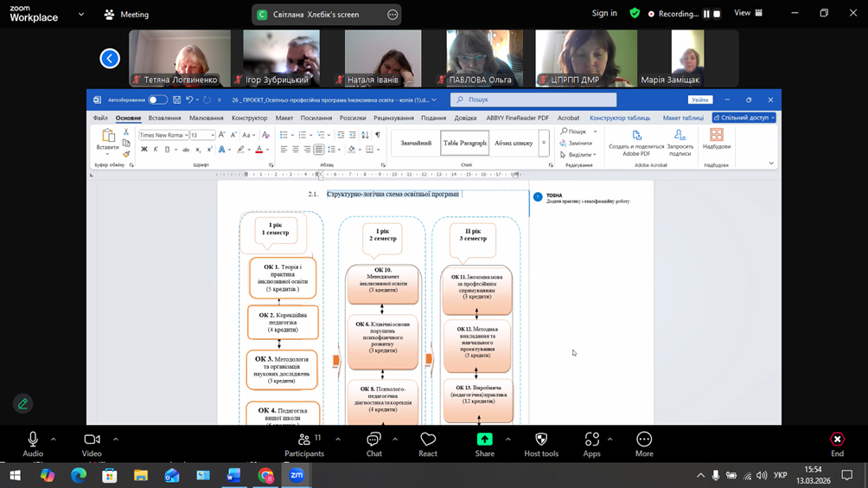The image size is (868, 488).
Task: Toggle the Автозбереження autosave switch
Action: [x=157, y=100]
